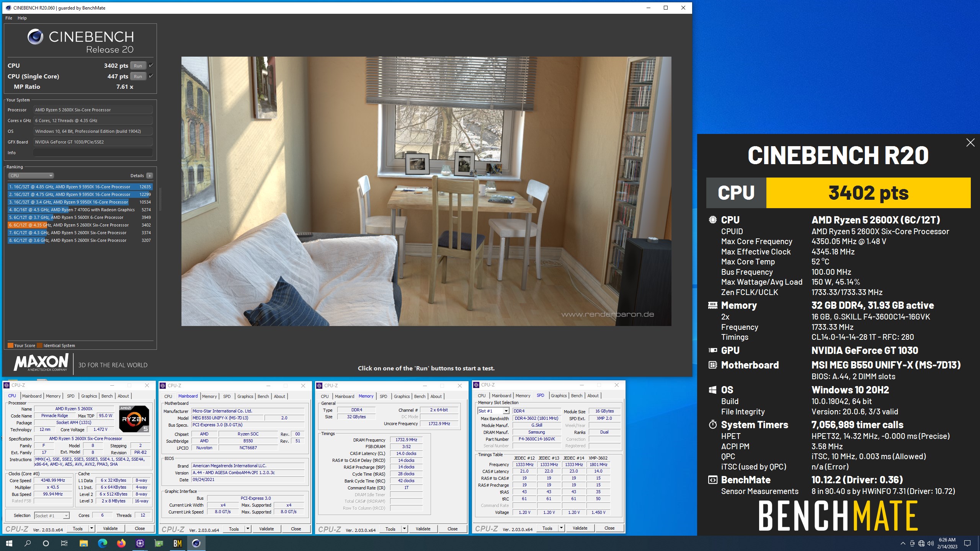This screenshot has height=551, width=980.
Task: Open Cortana circle on taskbar
Action: pyautogui.click(x=46, y=543)
